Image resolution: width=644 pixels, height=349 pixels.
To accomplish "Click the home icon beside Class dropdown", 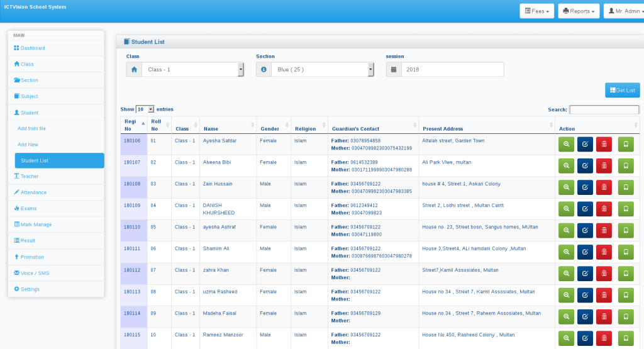I will [x=134, y=69].
